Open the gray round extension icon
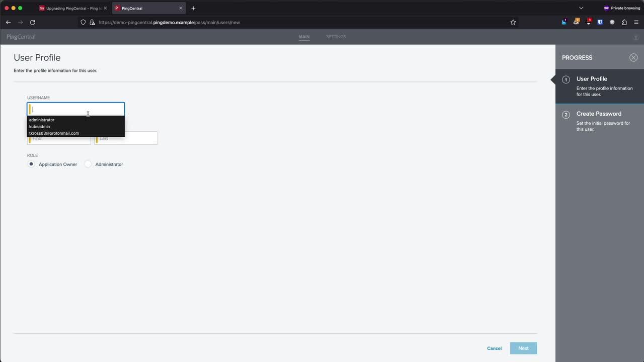 (x=612, y=22)
